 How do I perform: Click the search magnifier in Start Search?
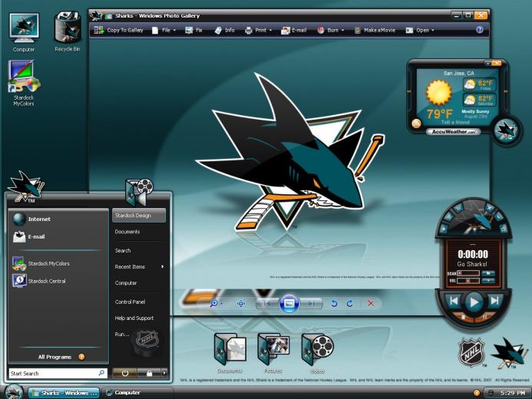click(101, 373)
